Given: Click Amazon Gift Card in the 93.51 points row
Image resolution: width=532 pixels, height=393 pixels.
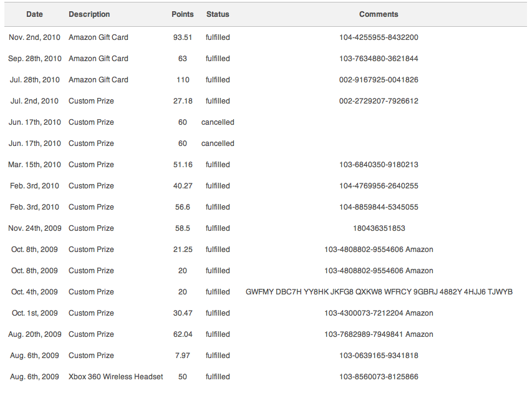Looking at the screenshot, I should [x=99, y=37].
